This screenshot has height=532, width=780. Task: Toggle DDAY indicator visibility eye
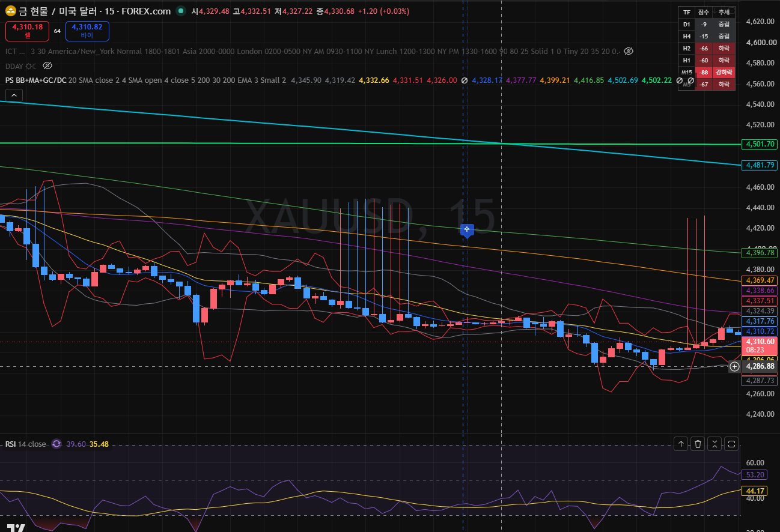(x=48, y=65)
